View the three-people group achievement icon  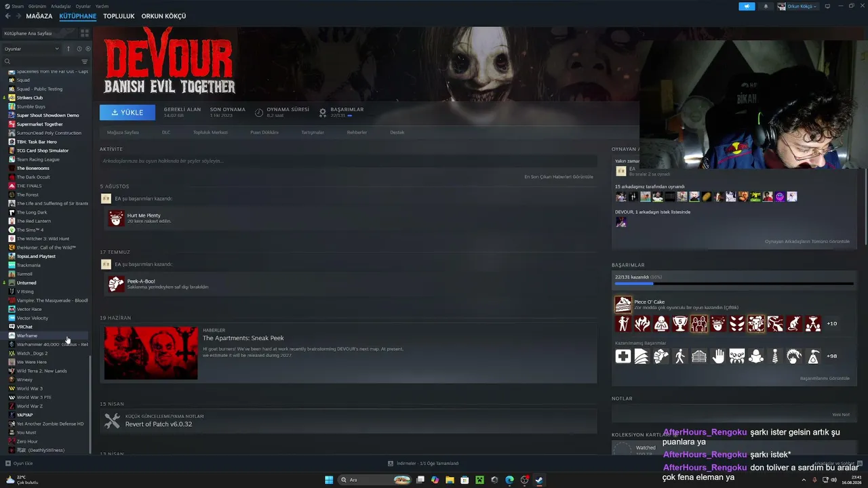(699, 323)
